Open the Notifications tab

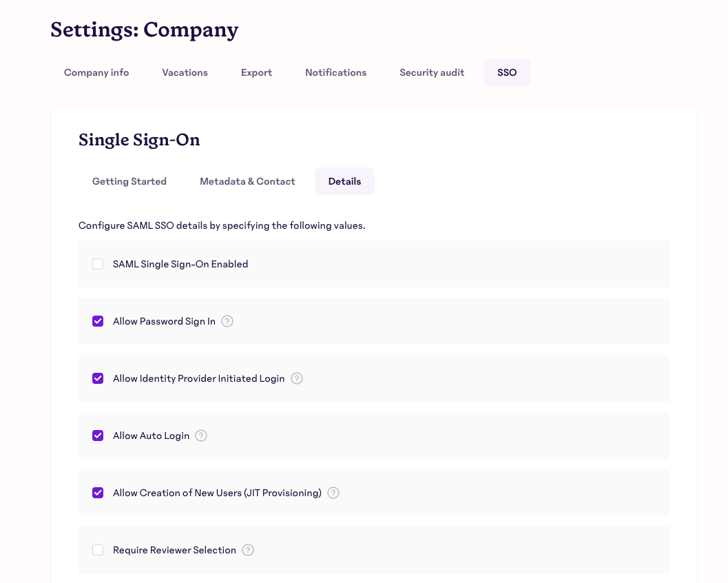click(335, 72)
